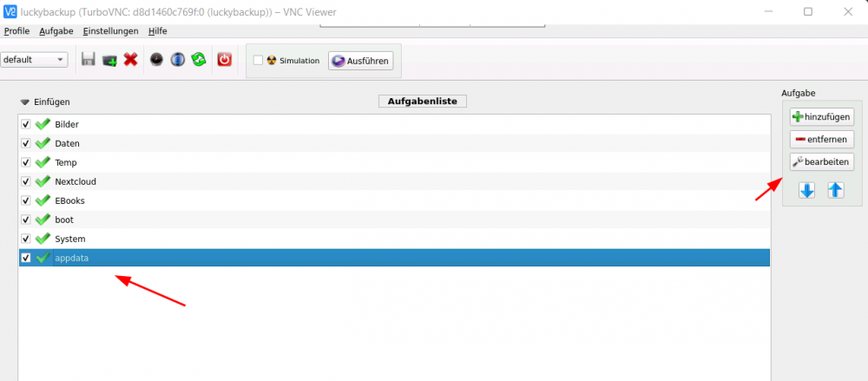The width and height of the screenshot is (868, 381).
Task: Click green checkmark icon of Temp task
Action: coord(43,162)
